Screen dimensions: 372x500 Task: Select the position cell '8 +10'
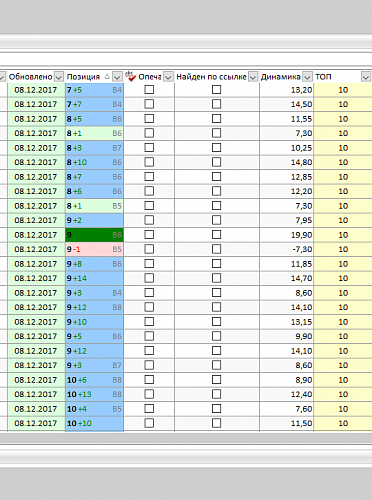point(94,162)
